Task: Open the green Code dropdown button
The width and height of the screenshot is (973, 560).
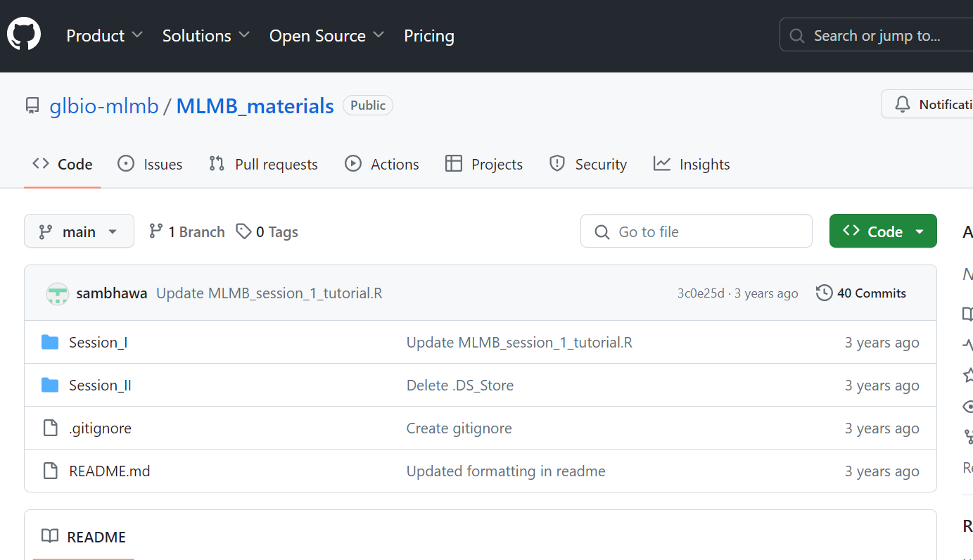Action: click(883, 231)
